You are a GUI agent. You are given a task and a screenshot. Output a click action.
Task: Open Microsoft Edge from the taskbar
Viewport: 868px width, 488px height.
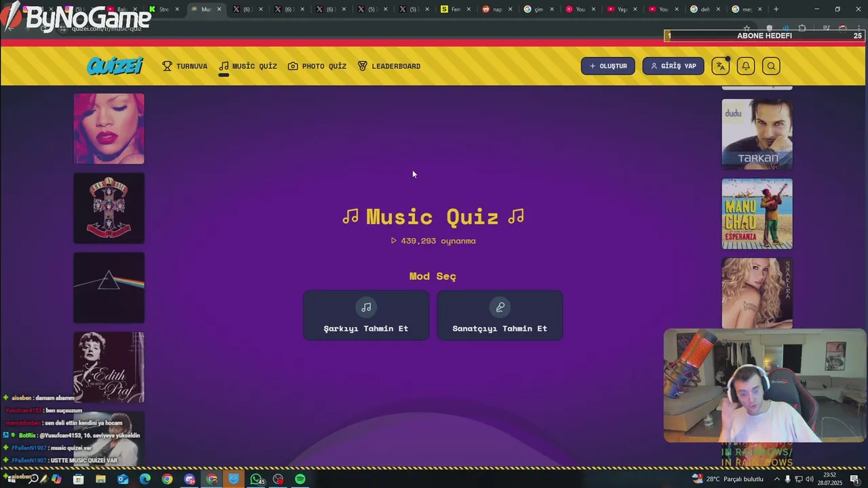145,479
